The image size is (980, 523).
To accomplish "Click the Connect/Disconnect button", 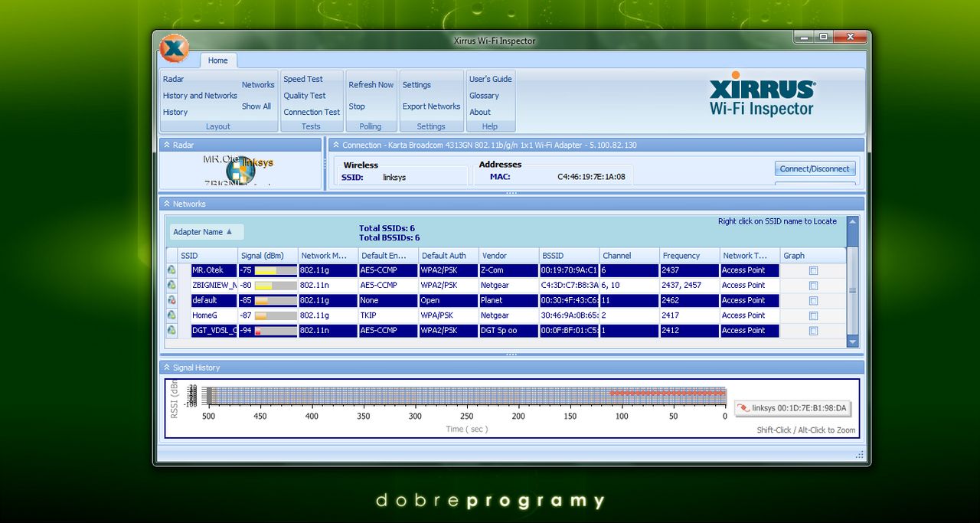I will [815, 168].
